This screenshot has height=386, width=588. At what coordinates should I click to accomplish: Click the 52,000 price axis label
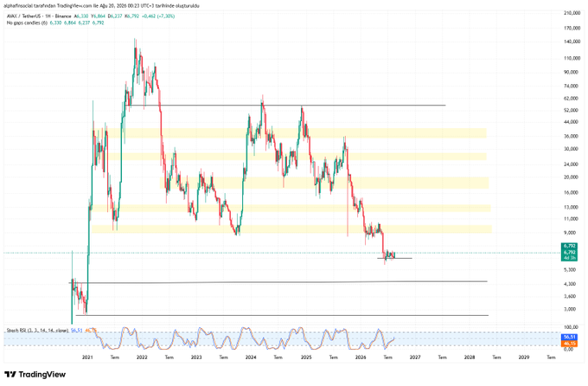571,111
